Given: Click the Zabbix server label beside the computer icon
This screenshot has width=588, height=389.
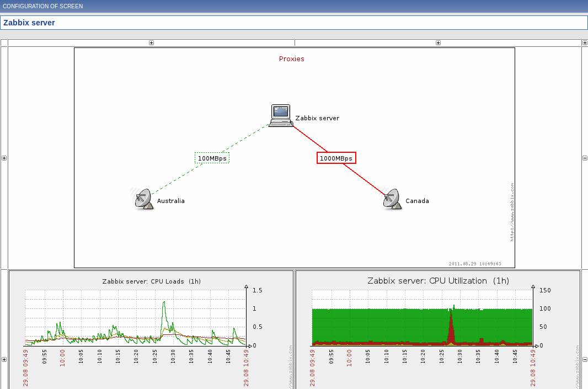Looking at the screenshot, I should pos(317,118).
